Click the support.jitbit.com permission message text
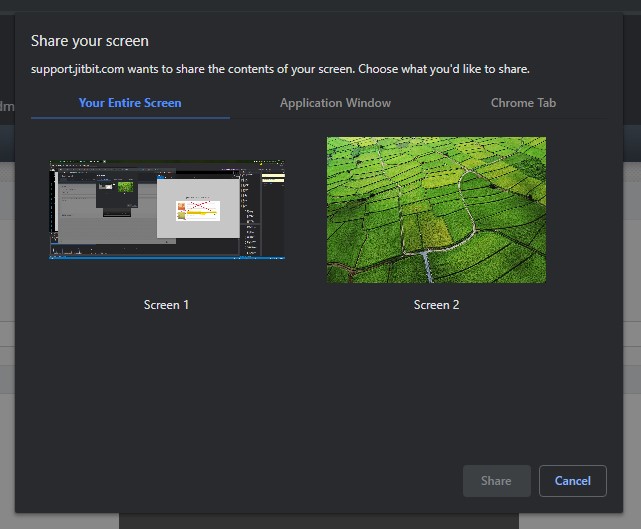The image size is (641, 529). coord(280,70)
